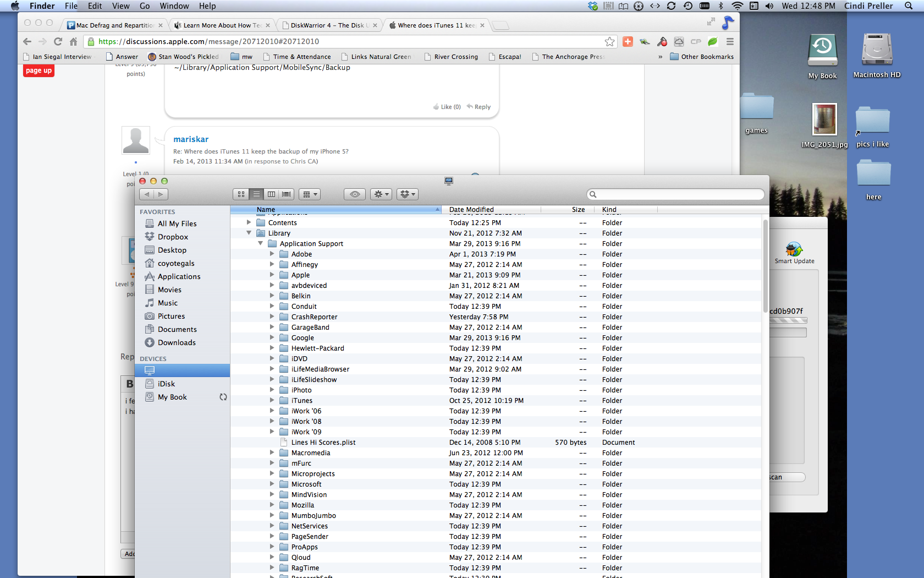924x578 pixels.
Task: Open the volume control in menu bar
Action: pos(769,6)
